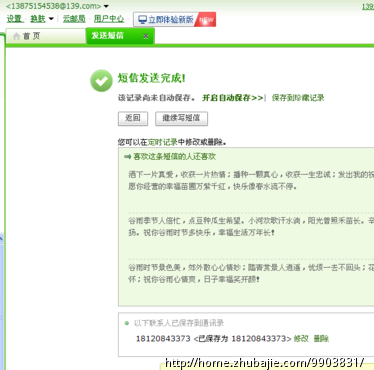
Task: Expand the 换肤 dropdown arrow
Action: point(51,19)
